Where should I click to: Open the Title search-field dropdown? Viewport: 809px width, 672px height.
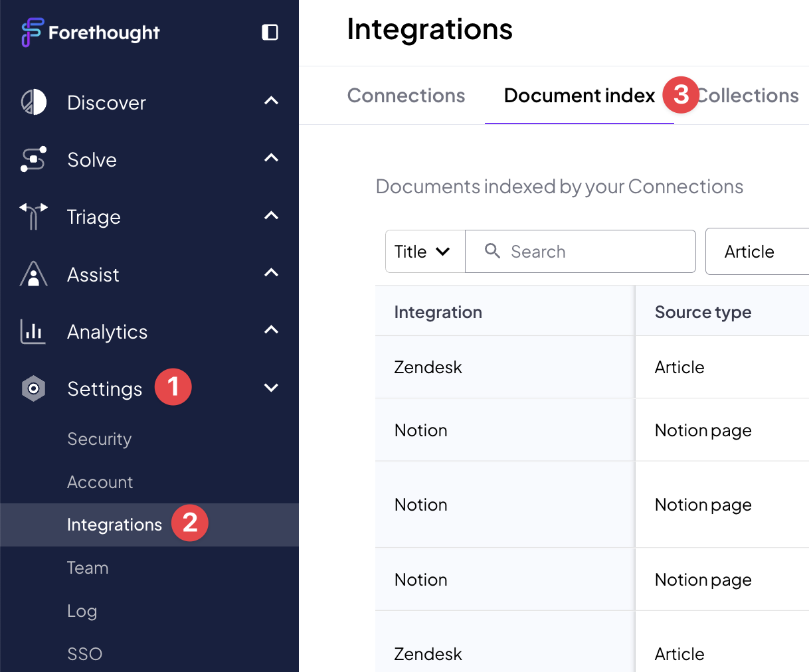click(425, 252)
